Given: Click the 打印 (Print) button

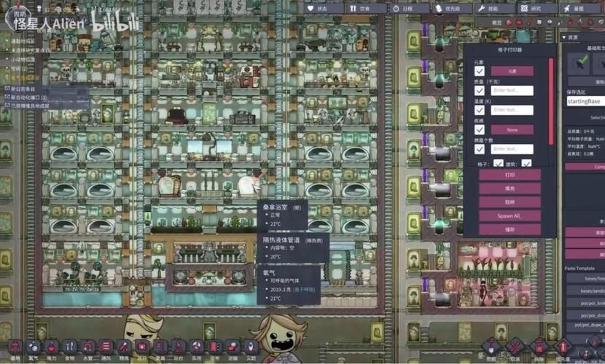Looking at the screenshot, I should (510, 175).
